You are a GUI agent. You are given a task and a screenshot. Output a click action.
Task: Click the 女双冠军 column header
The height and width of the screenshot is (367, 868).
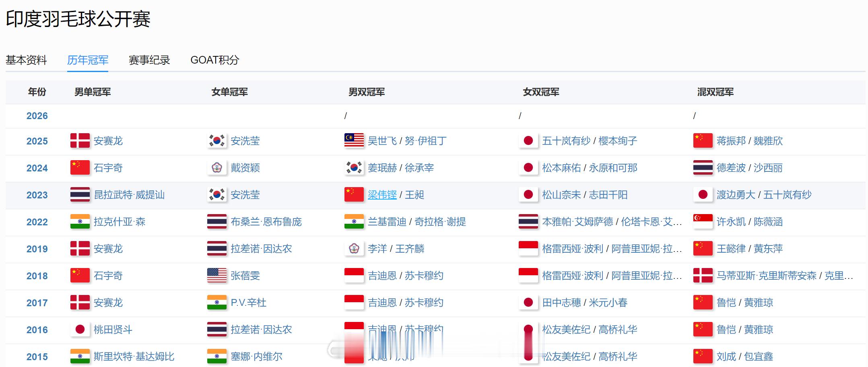pyautogui.click(x=541, y=92)
